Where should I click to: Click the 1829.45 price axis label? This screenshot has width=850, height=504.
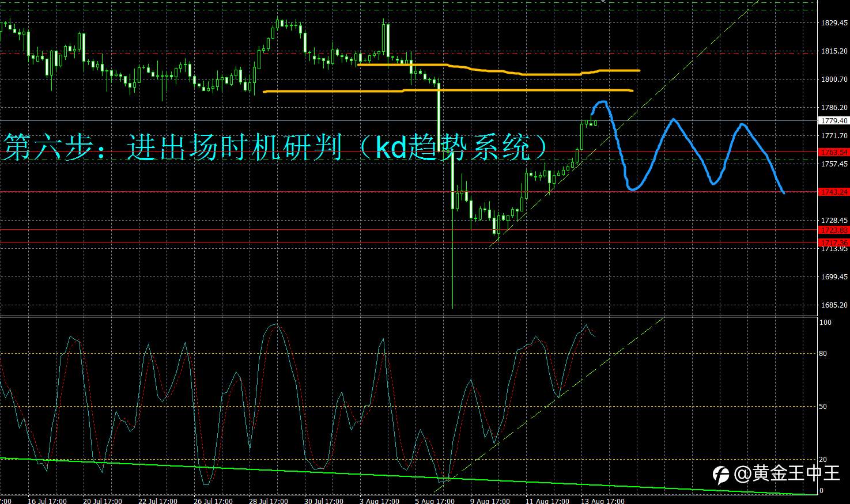(x=834, y=23)
